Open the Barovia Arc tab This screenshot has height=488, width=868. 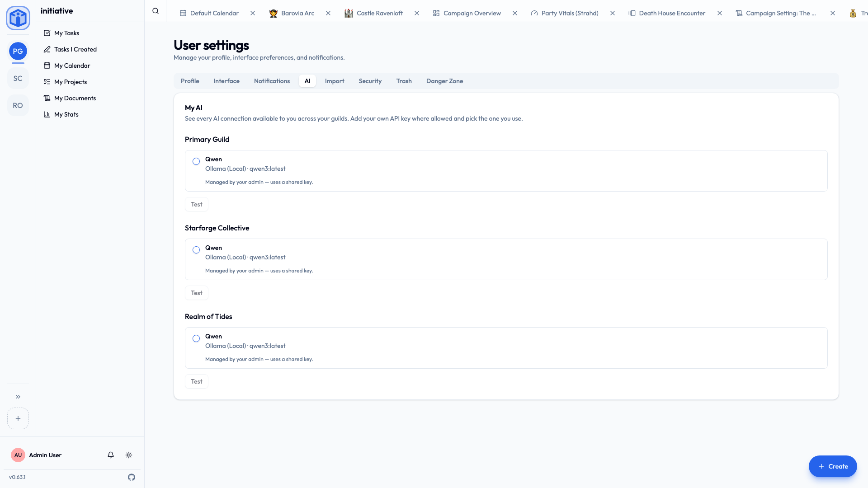(292, 13)
